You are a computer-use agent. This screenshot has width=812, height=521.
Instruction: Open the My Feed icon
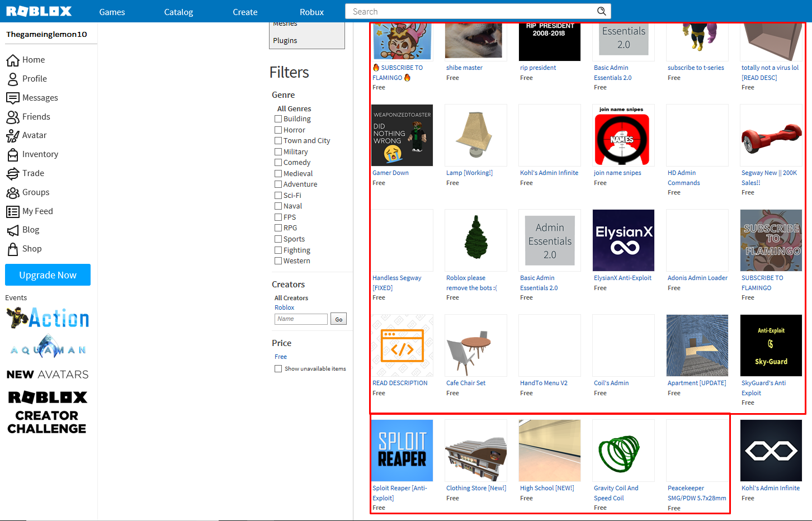(x=13, y=211)
